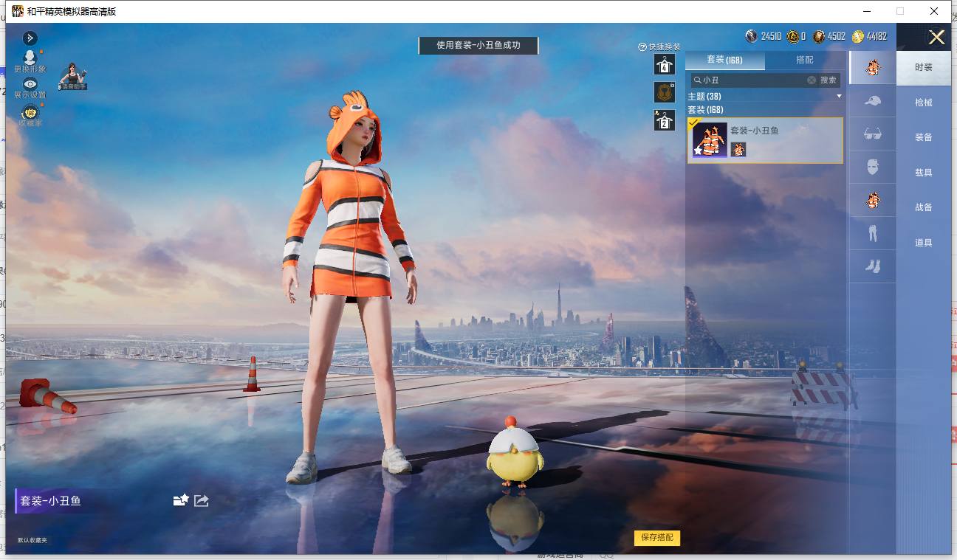The height and width of the screenshot is (560, 957).
Task: Click the 套装 (168) section header
Action: coord(705,110)
